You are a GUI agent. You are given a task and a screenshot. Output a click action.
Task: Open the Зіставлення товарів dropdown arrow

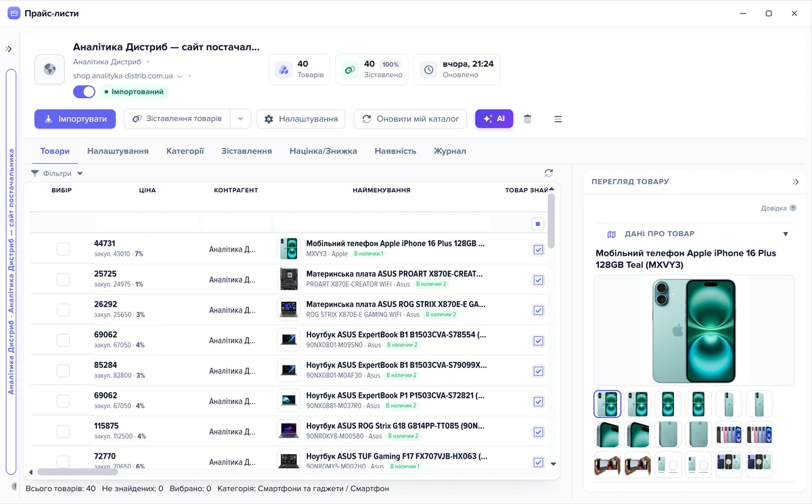(241, 119)
